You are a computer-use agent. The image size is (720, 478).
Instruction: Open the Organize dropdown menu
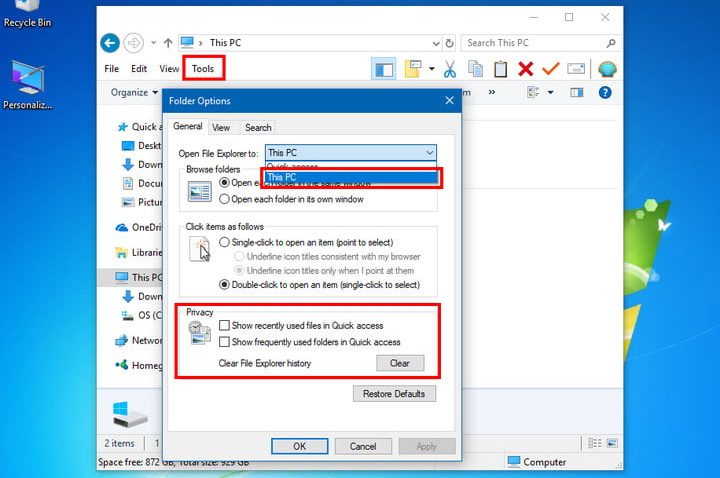[x=133, y=93]
